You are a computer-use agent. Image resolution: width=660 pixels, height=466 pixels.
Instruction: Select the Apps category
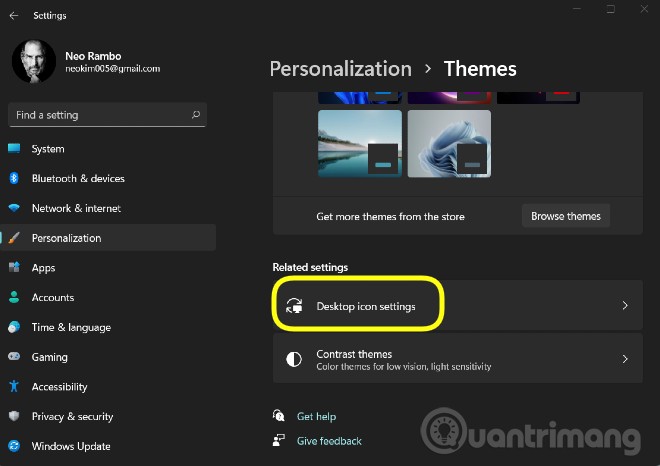pos(108,267)
